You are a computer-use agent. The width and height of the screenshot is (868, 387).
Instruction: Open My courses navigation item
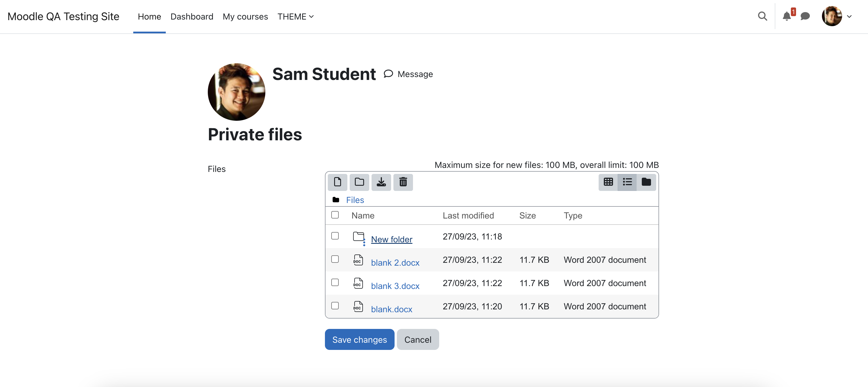[245, 16]
